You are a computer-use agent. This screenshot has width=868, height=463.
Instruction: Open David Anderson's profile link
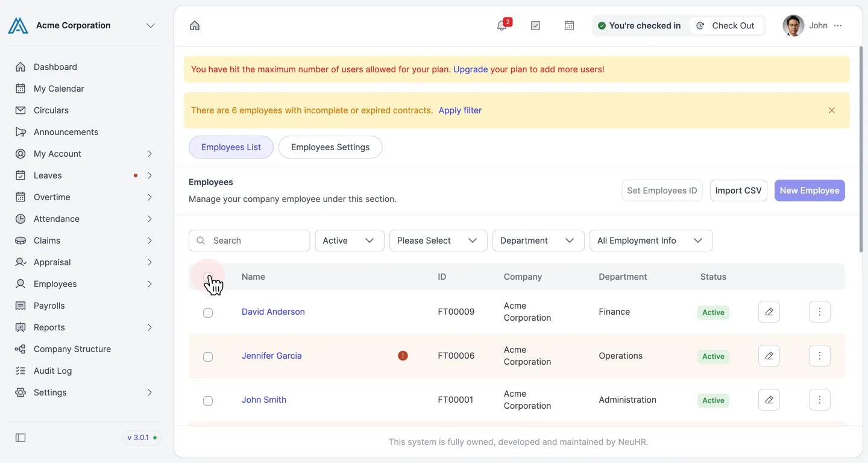[273, 312]
